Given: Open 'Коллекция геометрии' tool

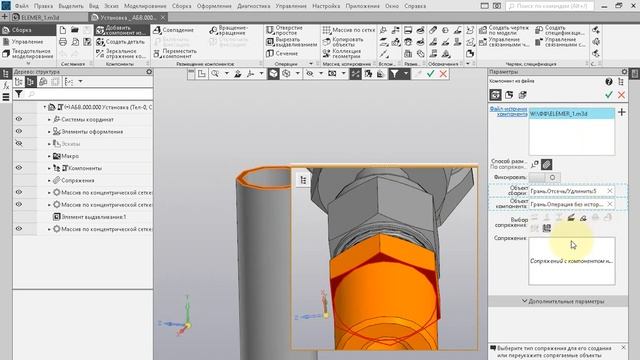Looking at the screenshot, I should pyautogui.click(x=342, y=53).
